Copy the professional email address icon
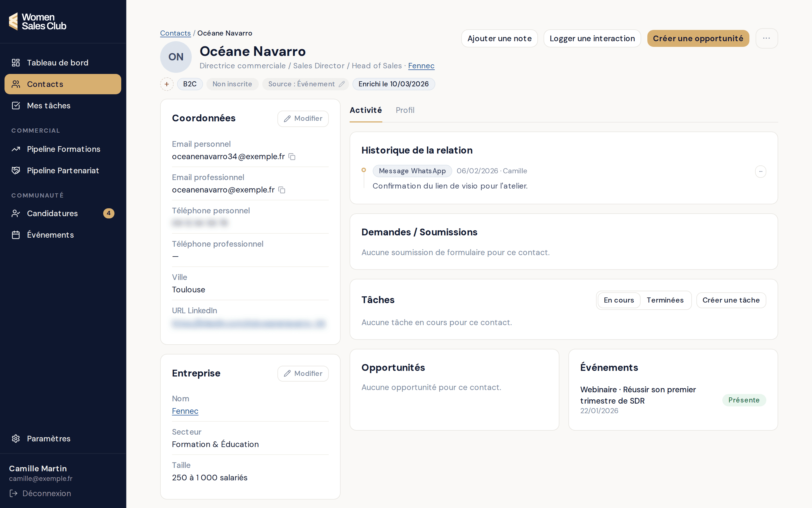 (x=282, y=190)
